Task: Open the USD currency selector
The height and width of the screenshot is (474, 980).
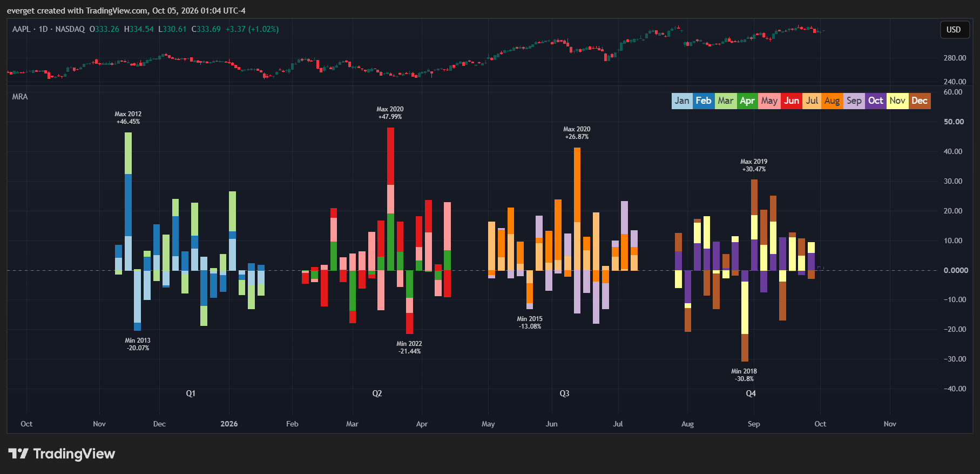Action: tap(954, 30)
